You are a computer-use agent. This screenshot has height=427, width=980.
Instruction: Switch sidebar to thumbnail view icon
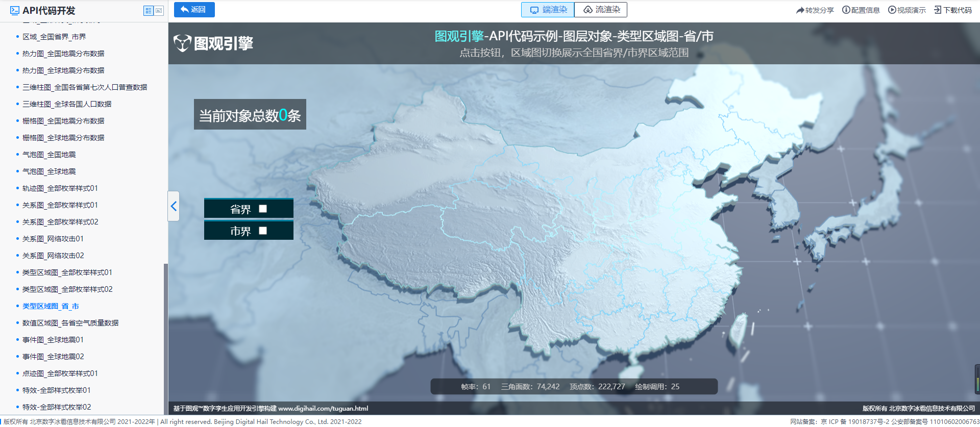click(159, 10)
